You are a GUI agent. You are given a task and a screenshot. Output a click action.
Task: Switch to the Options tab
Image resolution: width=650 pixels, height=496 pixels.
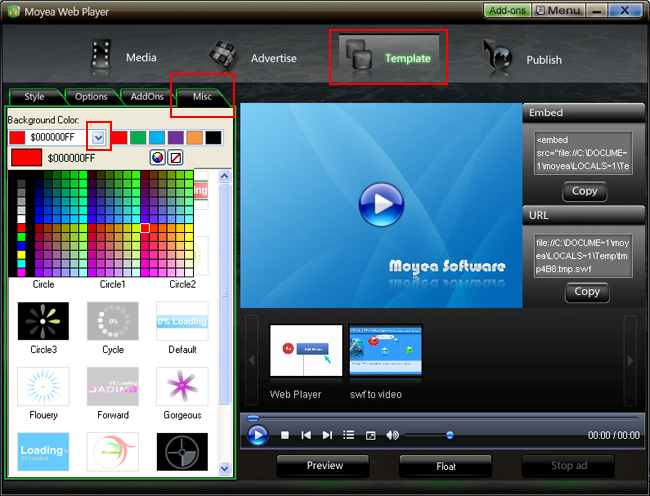tap(91, 97)
